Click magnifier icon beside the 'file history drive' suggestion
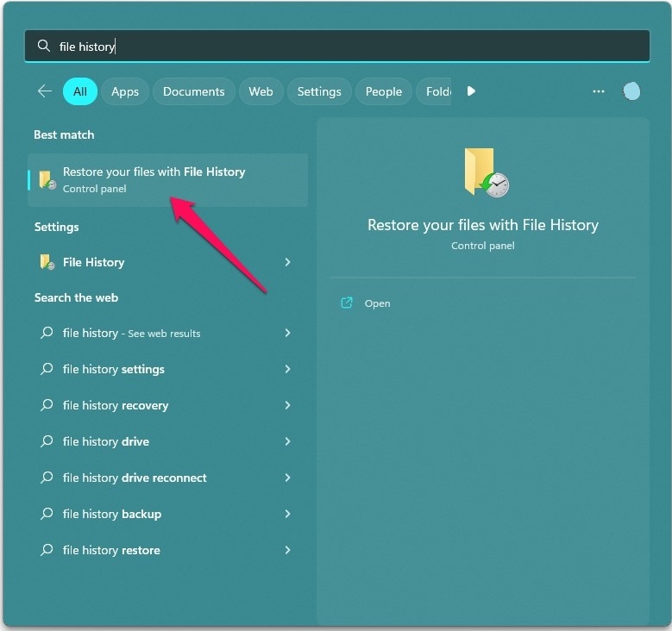This screenshot has height=631, width=672. (x=47, y=440)
